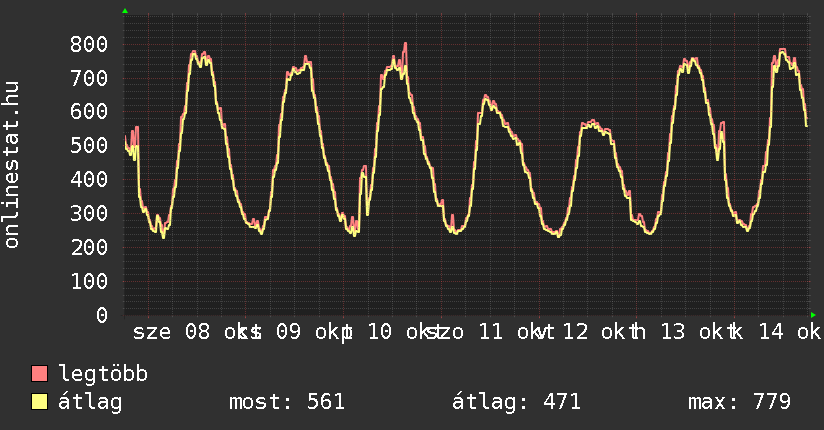Image resolution: width=824 pixels, height=430 pixels.
Task: Select the 14 date label on x-axis
Action: (x=770, y=332)
